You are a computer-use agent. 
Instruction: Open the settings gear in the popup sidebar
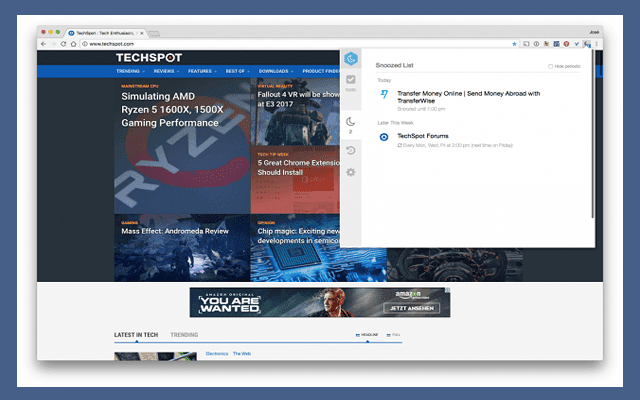click(x=351, y=172)
